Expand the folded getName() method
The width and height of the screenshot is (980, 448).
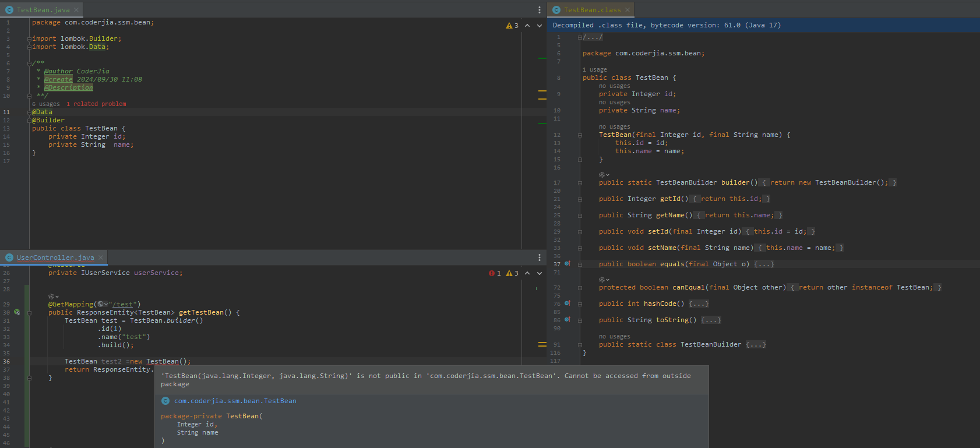pos(580,216)
